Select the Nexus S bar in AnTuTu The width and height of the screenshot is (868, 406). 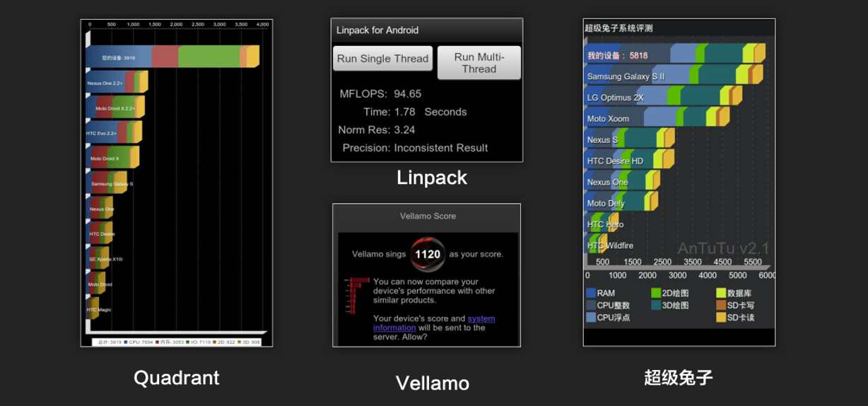click(629, 139)
